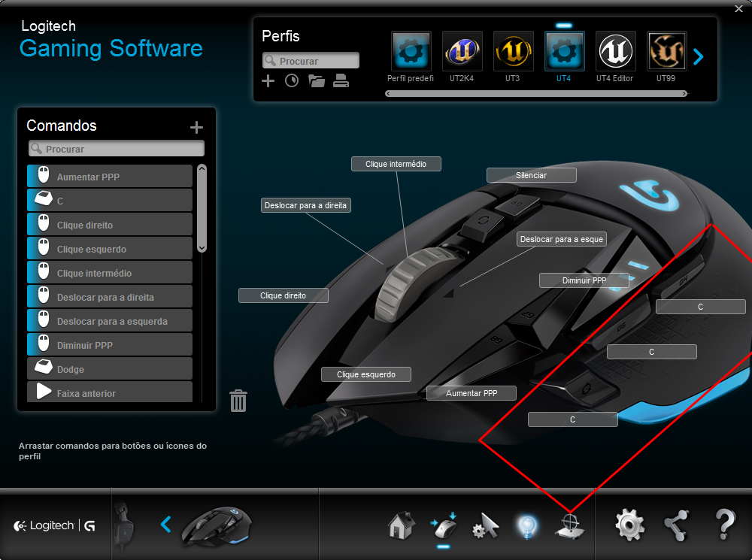Open the help question mark icon
Viewport: 752px width, 560px height.
click(x=725, y=524)
